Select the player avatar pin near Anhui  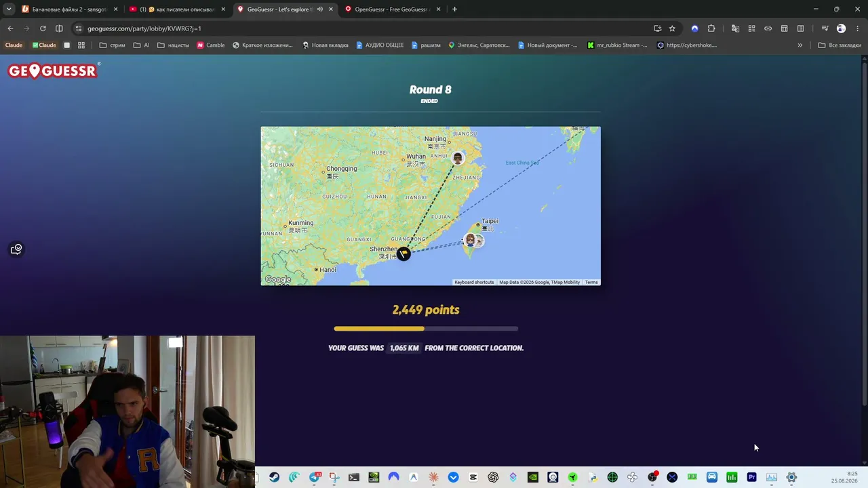point(458,158)
